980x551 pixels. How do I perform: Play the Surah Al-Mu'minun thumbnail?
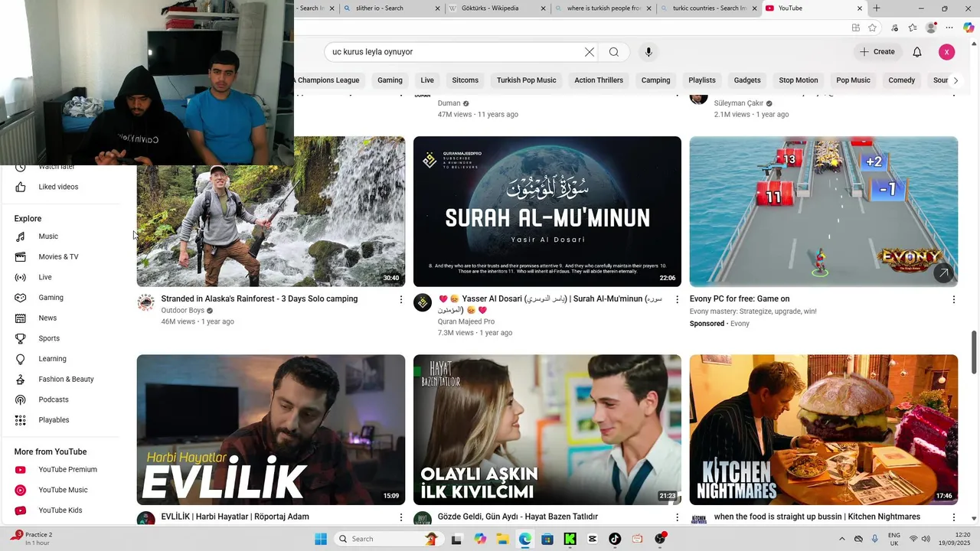click(x=547, y=211)
